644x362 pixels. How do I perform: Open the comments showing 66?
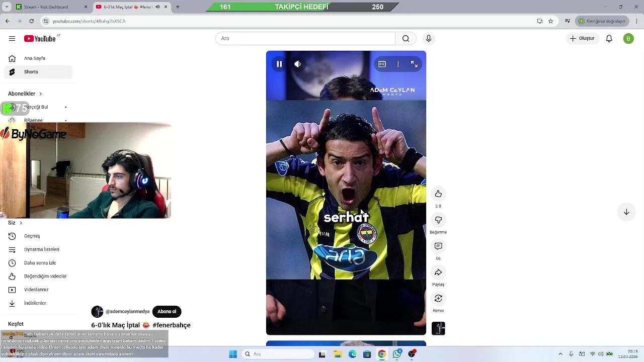point(438,246)
